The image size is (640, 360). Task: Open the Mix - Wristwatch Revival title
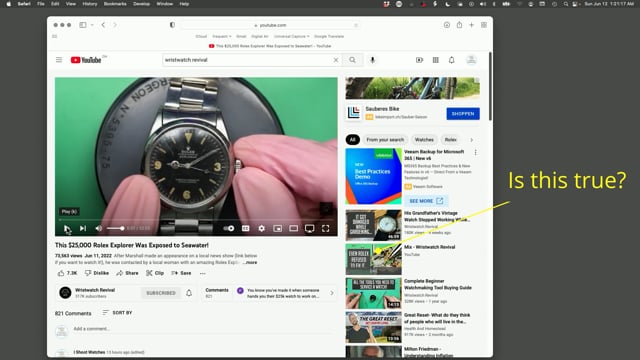pos(429,247)
